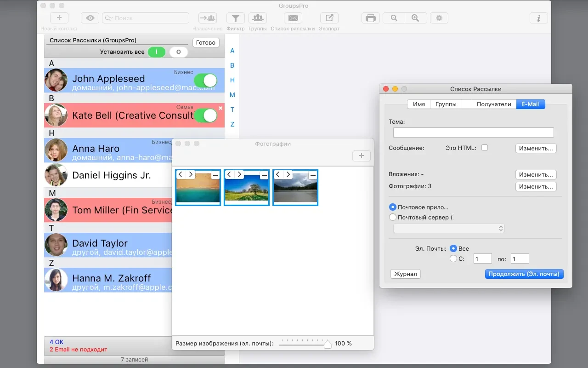
Task: Click the mailing list envelope icon
Action: click(293, 18)
